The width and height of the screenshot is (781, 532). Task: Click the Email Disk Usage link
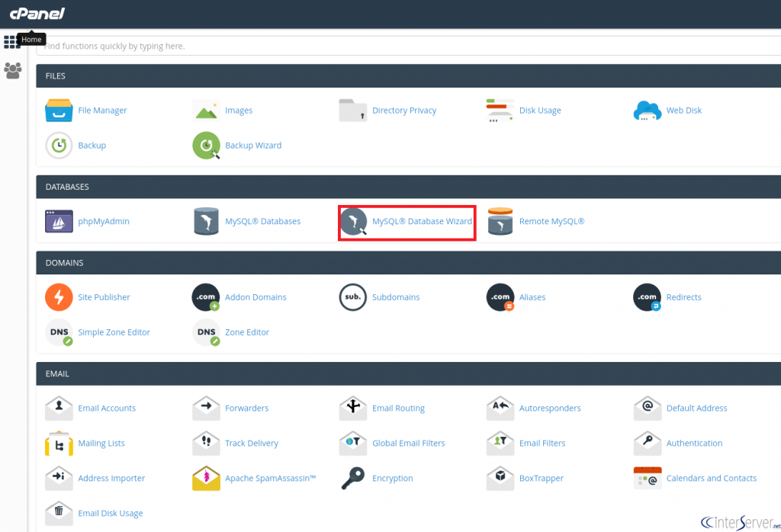click(110, 513)
